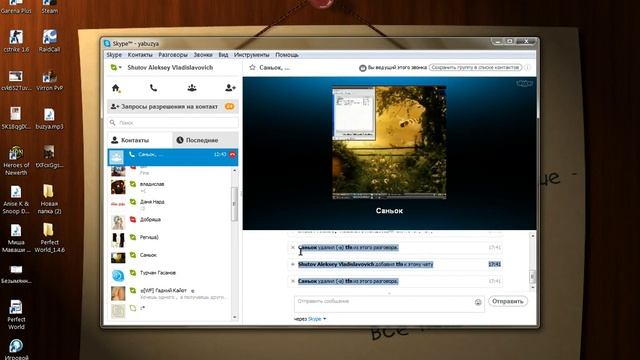Open the Skype Home icon

point(116,88)
